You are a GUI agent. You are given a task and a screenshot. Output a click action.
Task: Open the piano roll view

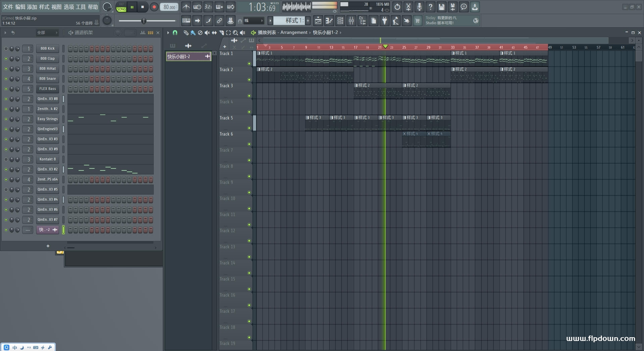tap(329, 21)
